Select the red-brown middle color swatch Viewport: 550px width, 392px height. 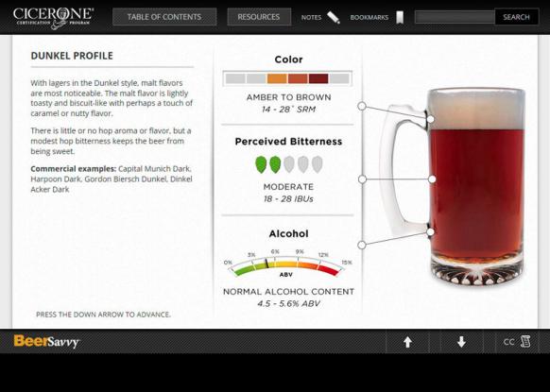click(298, 78)
